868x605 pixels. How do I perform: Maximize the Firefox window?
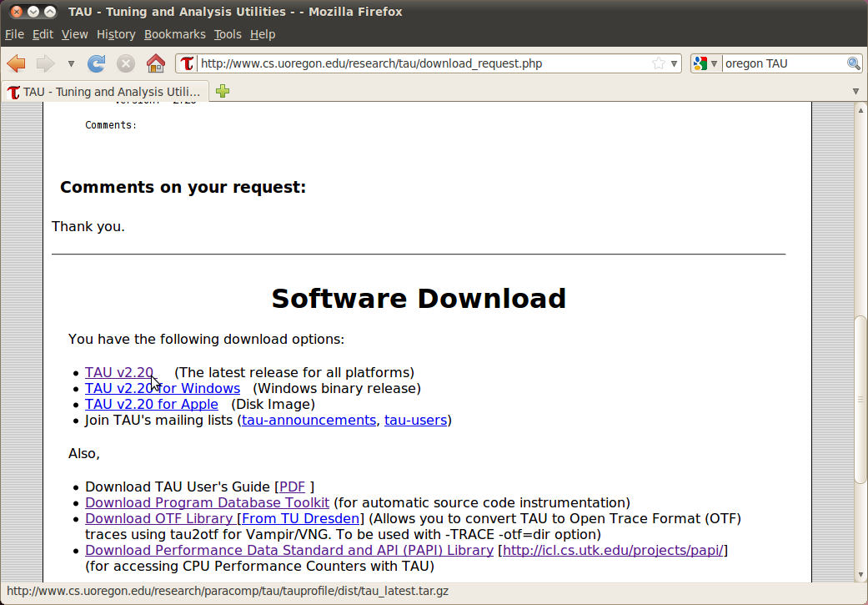(x=50, y=12)
